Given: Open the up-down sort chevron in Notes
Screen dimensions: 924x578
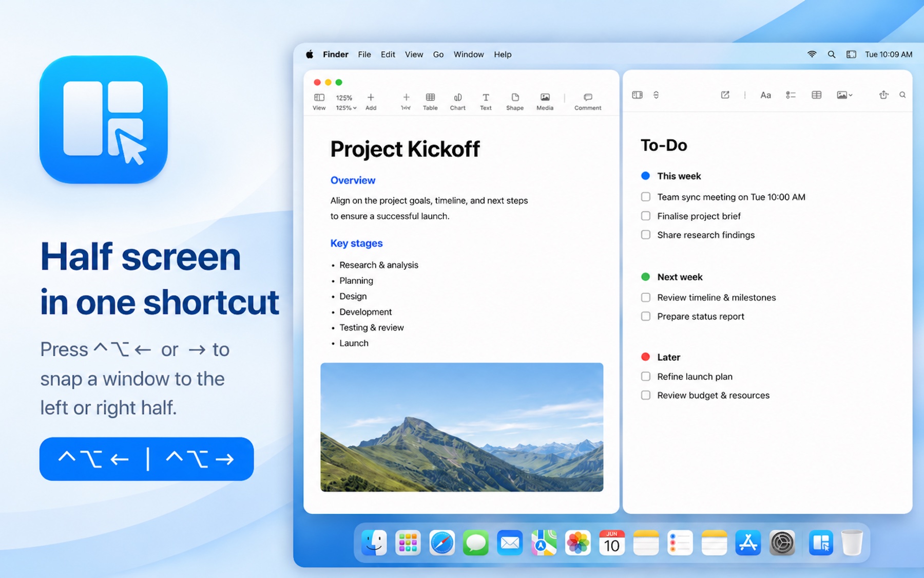Looking at the screenshot, I should [656, 95].
